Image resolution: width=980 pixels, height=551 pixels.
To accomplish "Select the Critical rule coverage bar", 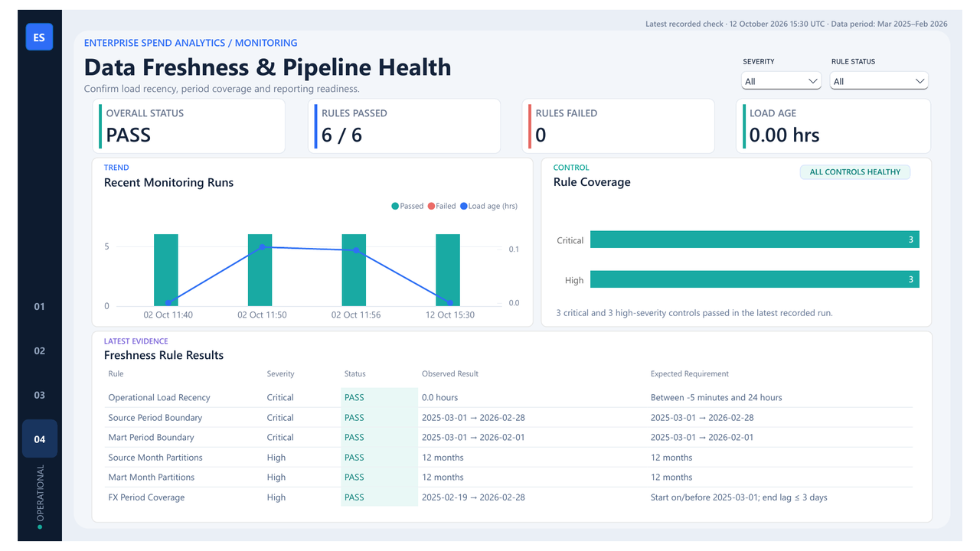I will coord(755,240).
